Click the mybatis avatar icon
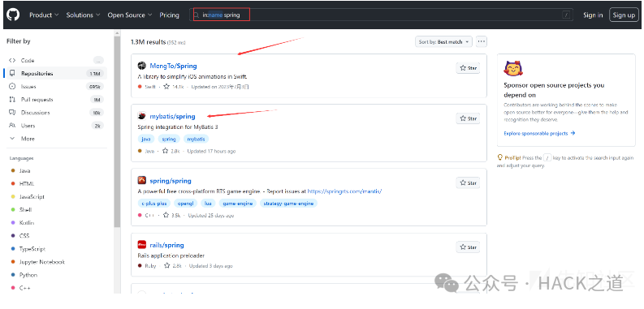This screenshot has height=309, width=644. click(x=141, y=116)
